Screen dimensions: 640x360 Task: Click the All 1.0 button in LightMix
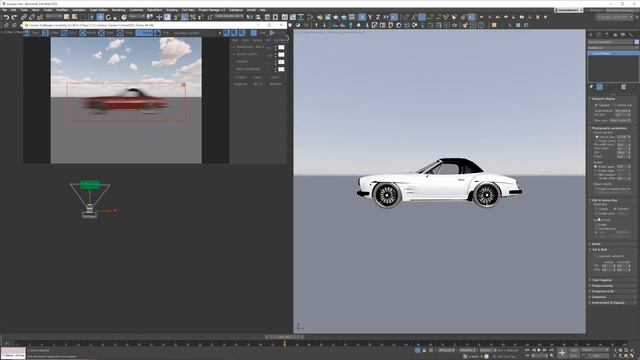tap(257, 84)
